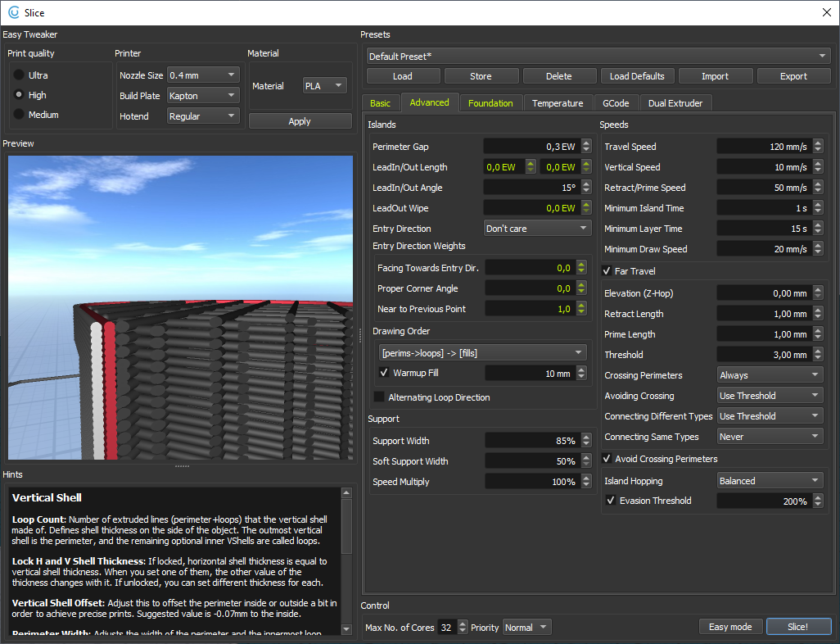
Task: Open the Priority dropdown
Action: point(526,628)
